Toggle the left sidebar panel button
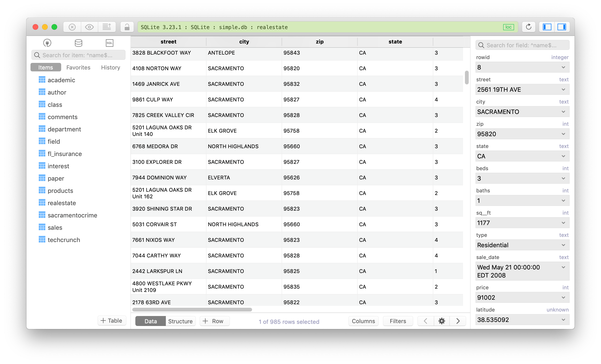 click(x=547, y=27)
